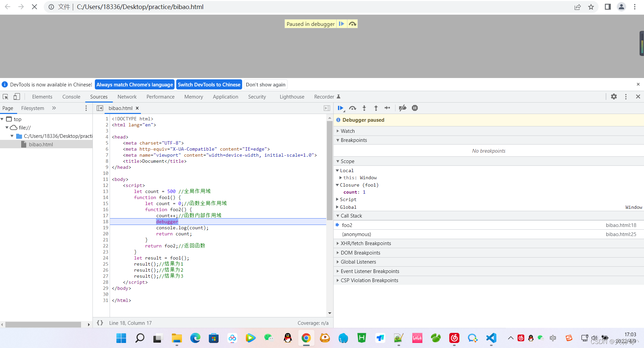Viewport: 644px width, 348px height.
Task: Resume from the Paused in debugger overlay
Action: click(342, 24)
